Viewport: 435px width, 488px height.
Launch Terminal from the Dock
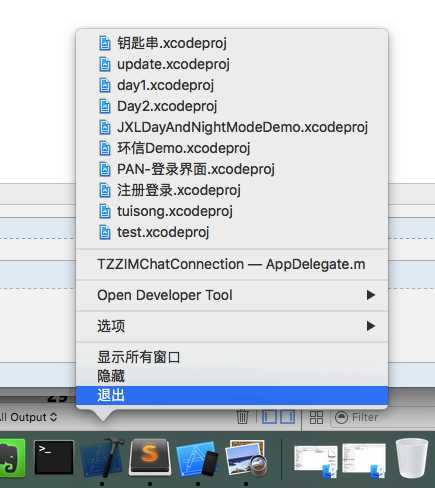tap(54, 457)
